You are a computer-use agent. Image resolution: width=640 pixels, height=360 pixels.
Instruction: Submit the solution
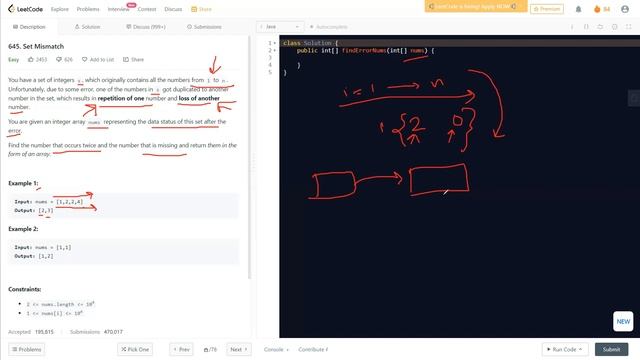611,349
